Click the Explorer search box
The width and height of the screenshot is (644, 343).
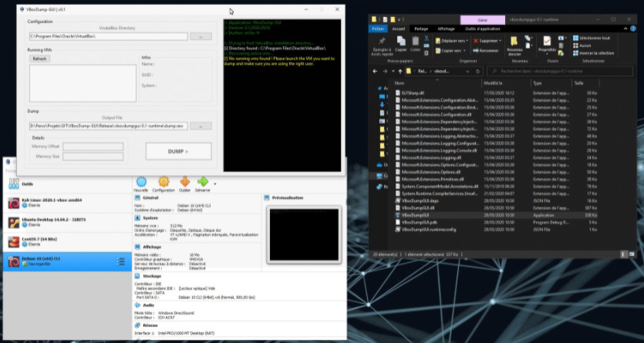coord(559,71)
